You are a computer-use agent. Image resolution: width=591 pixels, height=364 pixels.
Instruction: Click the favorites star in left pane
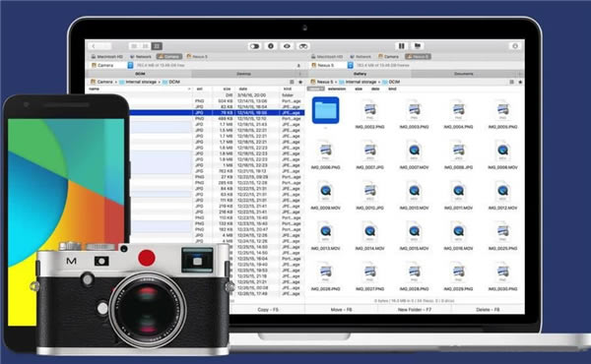tap(300, 82)
